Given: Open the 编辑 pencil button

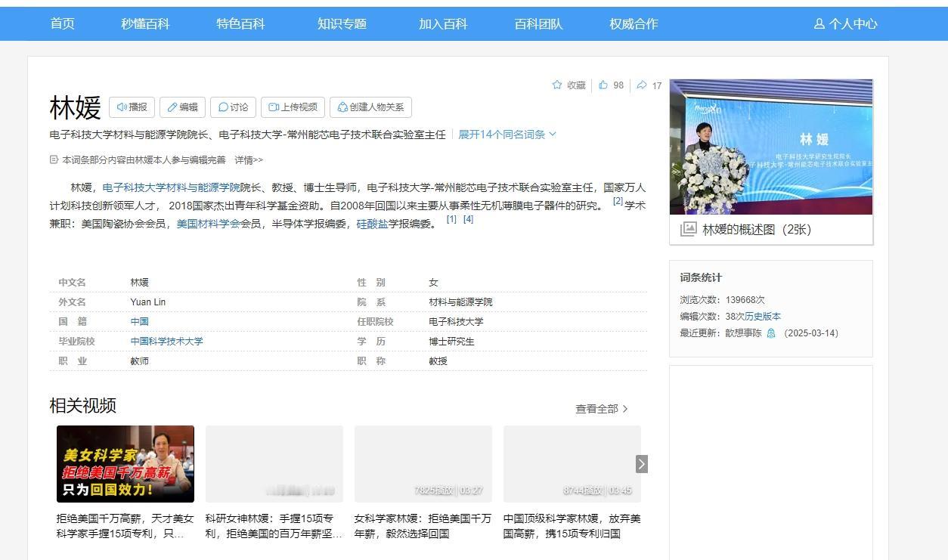Looking at the screenshot, I should (182, 107).
